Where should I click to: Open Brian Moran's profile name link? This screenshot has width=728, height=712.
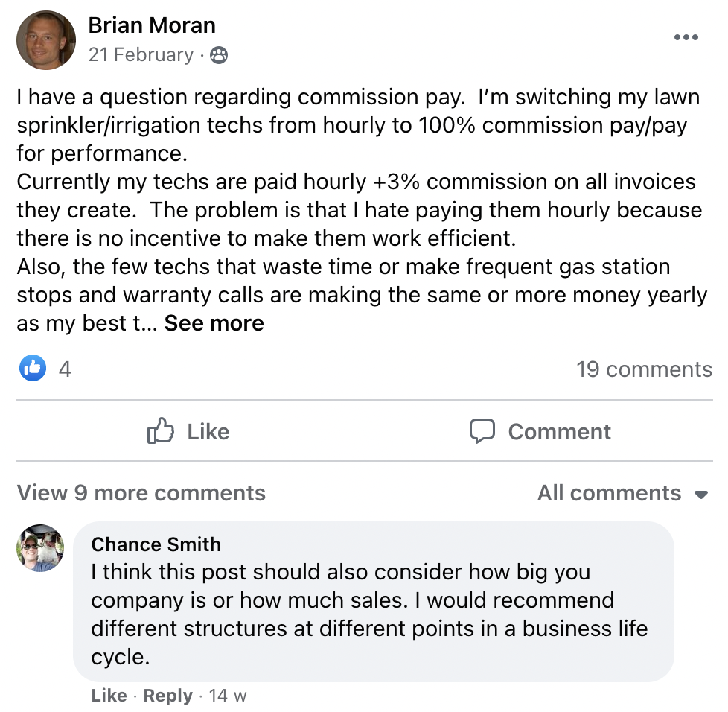[152, 25]
